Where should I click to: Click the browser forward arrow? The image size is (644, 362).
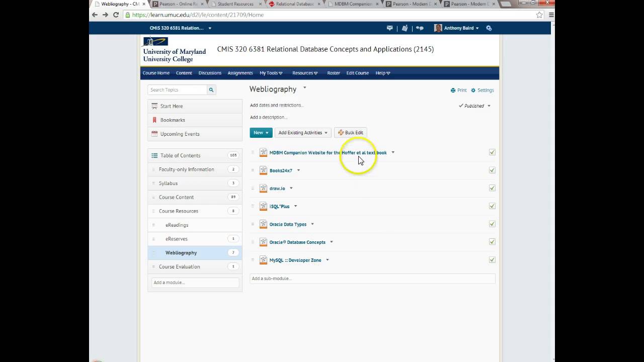pyautogui.click(x=105, y=15)
